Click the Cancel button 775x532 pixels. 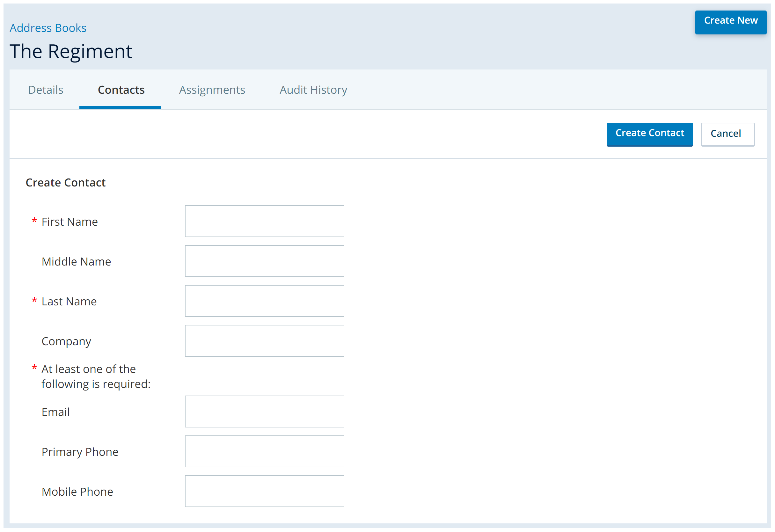click(x=725, y=133)
